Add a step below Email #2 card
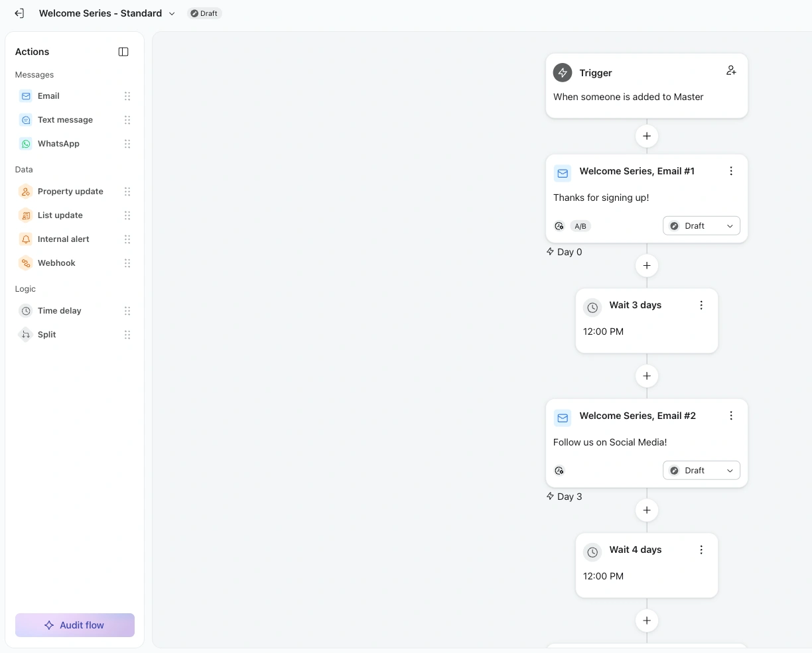Image resolution: width=812 pixels, height=653 pixels. pyautogui.click(x=647, y=510)
